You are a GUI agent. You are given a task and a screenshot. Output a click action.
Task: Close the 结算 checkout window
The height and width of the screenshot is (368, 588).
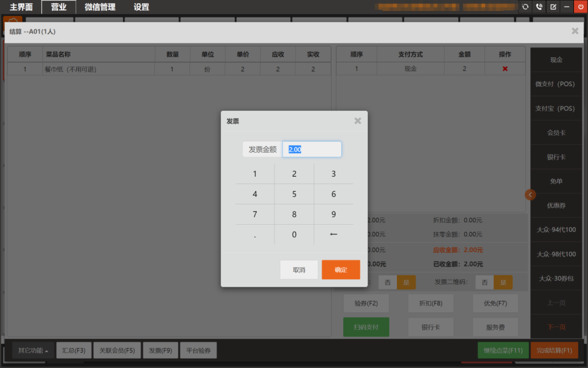pyautogui.click(x=575, y=32)
